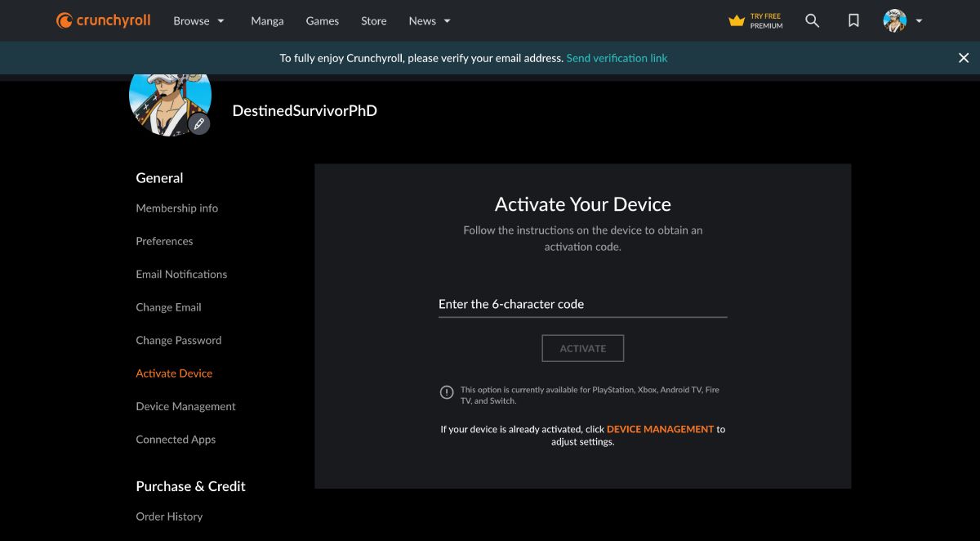This screenshot has width=980, height=541.
Task: Expand the News dropdown
Action: coord(430,21)
